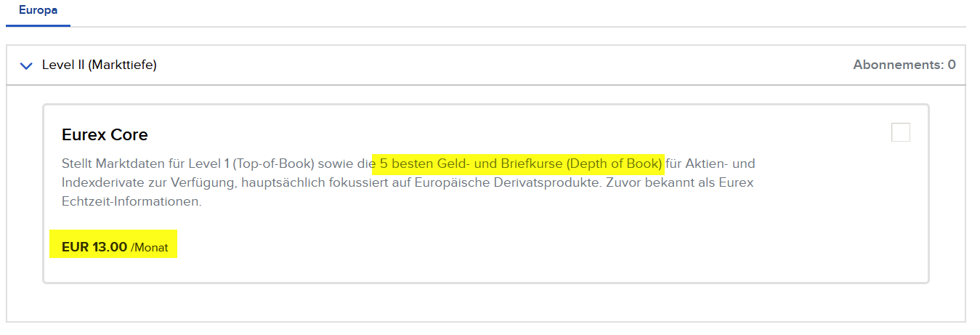Click the Abonnements: 0 counter
980x335 pixels.
[x=904, y=65]
